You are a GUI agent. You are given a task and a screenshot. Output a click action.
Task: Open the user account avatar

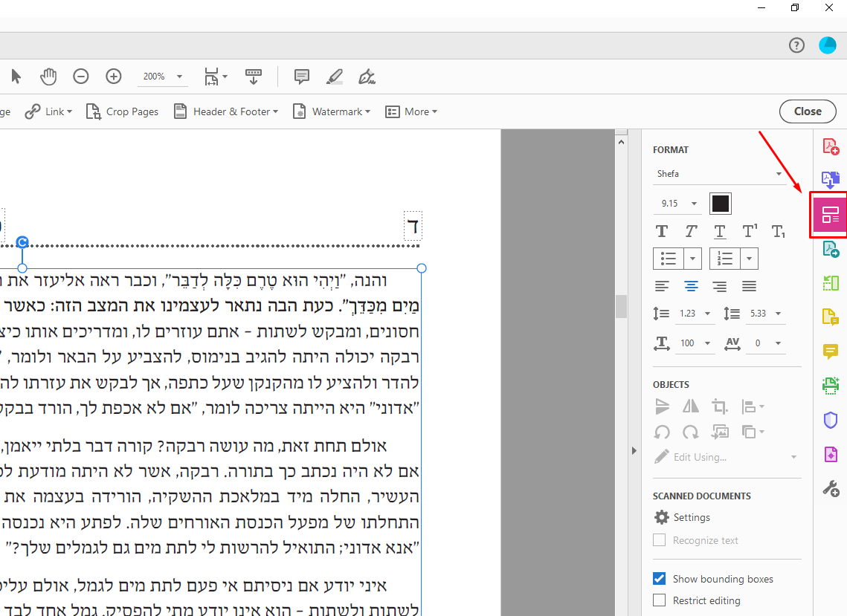(x=828, y=45)
